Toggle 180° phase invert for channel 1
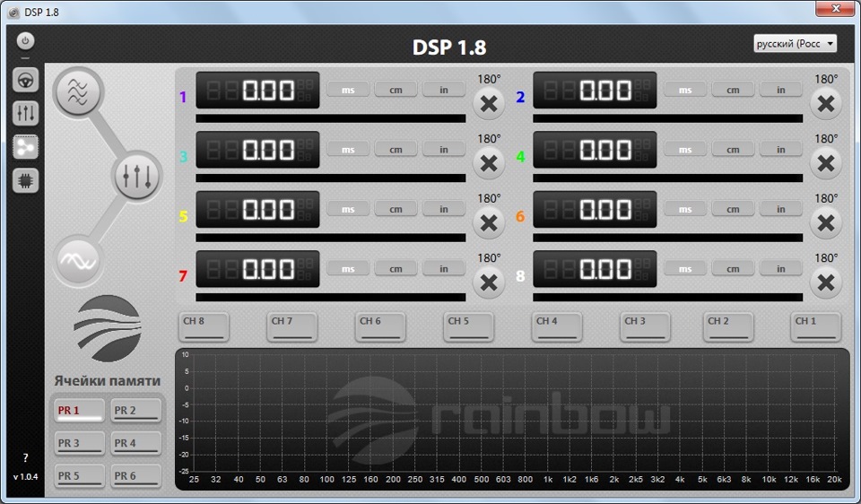Screen dimensions: 861x504 click(489, 104)
